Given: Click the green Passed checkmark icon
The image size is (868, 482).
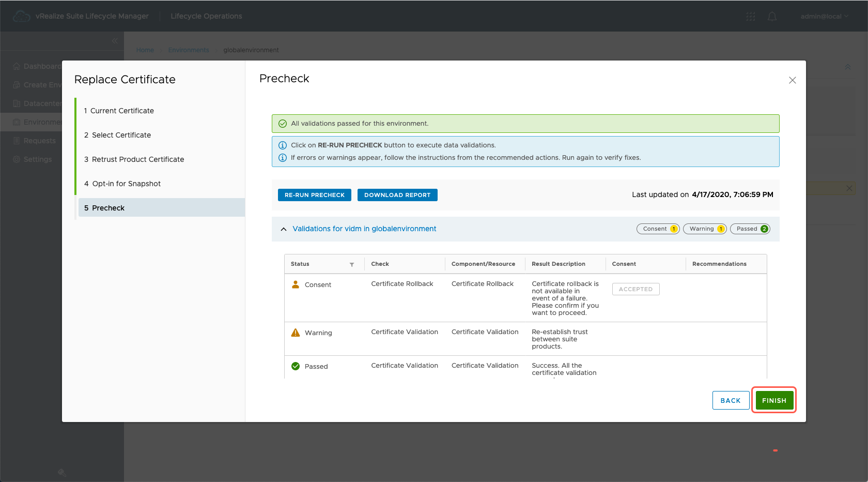Looking at the screenshot, I should 296,366.
